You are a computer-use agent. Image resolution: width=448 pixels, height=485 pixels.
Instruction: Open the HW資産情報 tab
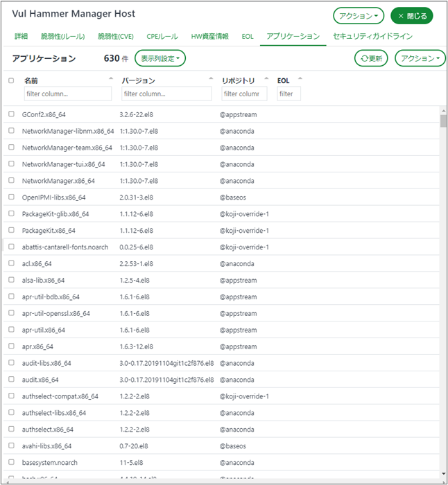pyautogui.click(x=210, y=36)
